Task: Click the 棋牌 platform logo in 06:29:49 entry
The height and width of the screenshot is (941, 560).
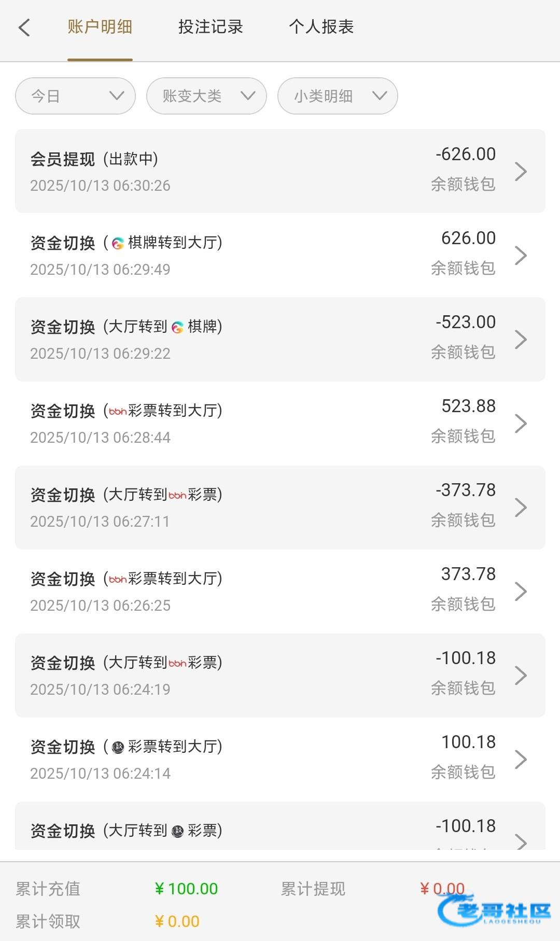Action: 118,243
